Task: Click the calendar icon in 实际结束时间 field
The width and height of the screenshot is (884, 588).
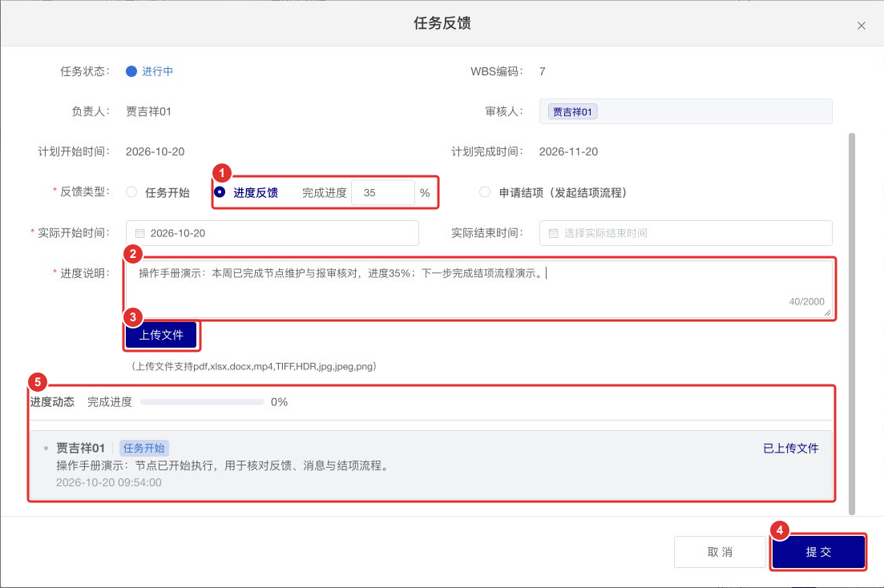Action: click(x=553, y=233)
